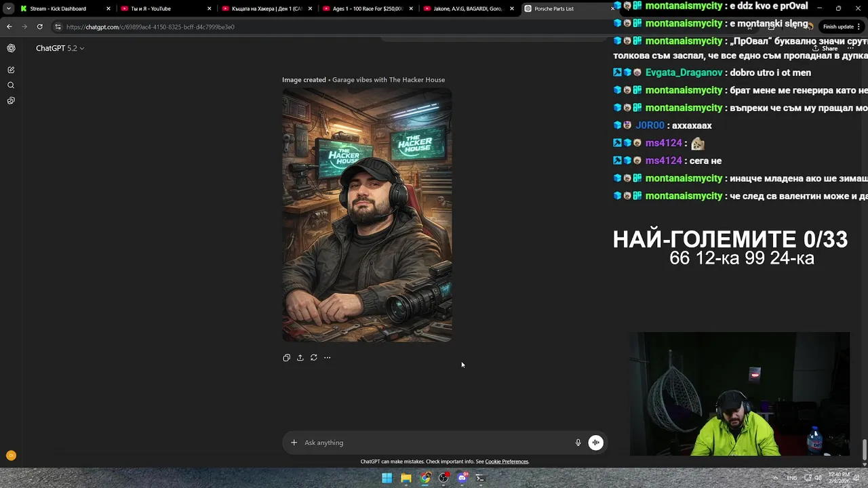
Task: Close the Ты и Я YouTube tab
Action: coord(209,9)
